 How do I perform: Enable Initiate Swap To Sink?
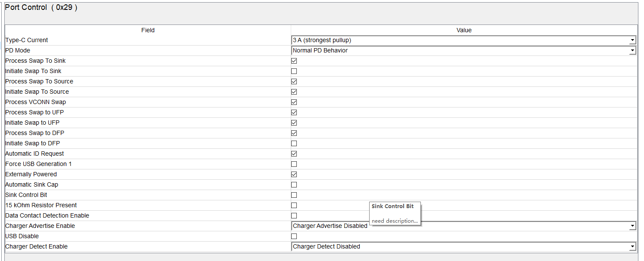click(x=294, y=71)
